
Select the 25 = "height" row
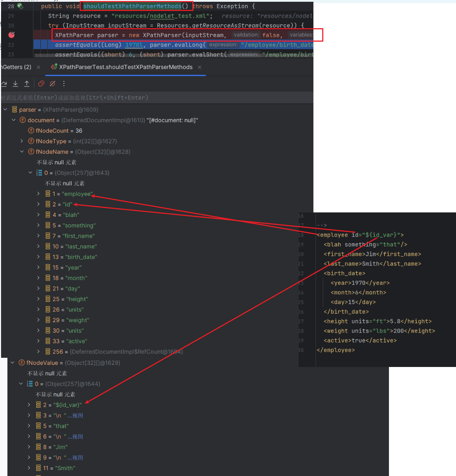click(x=70, y=299)
